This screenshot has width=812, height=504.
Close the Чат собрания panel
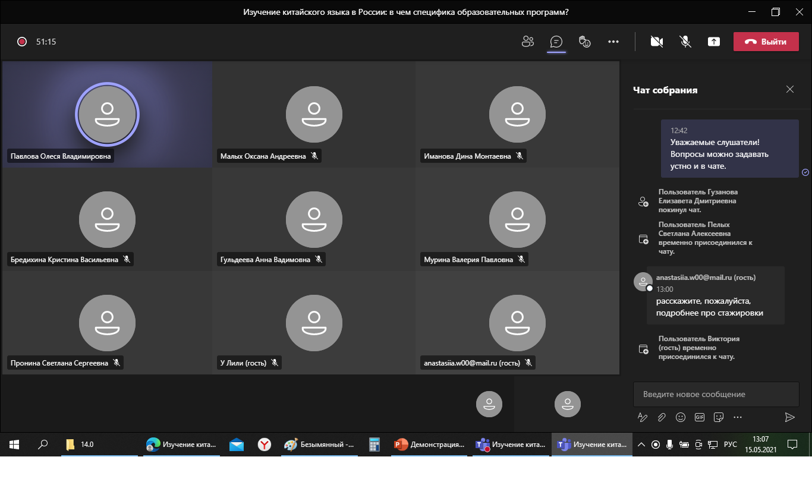tap(789, 89)
